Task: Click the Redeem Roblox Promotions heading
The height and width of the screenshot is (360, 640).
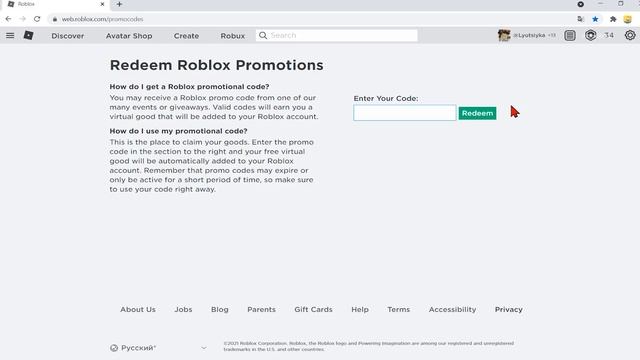Action: 216,65
